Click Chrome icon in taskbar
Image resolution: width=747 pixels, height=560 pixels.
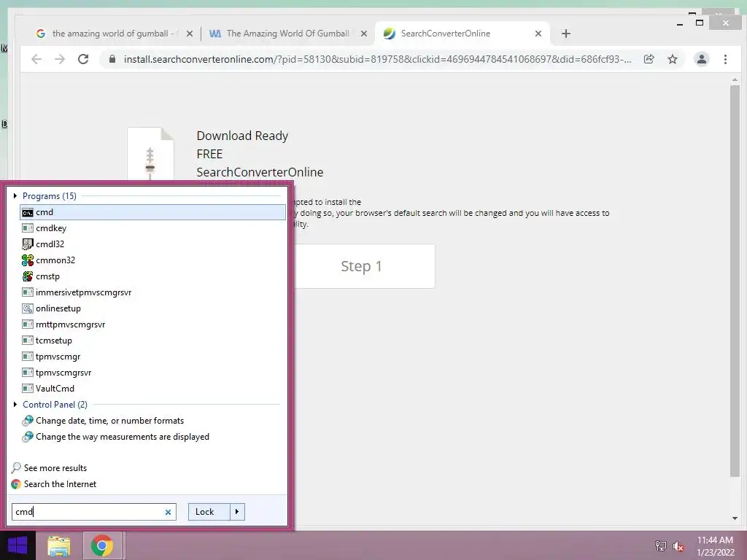[x=101, y=546]
